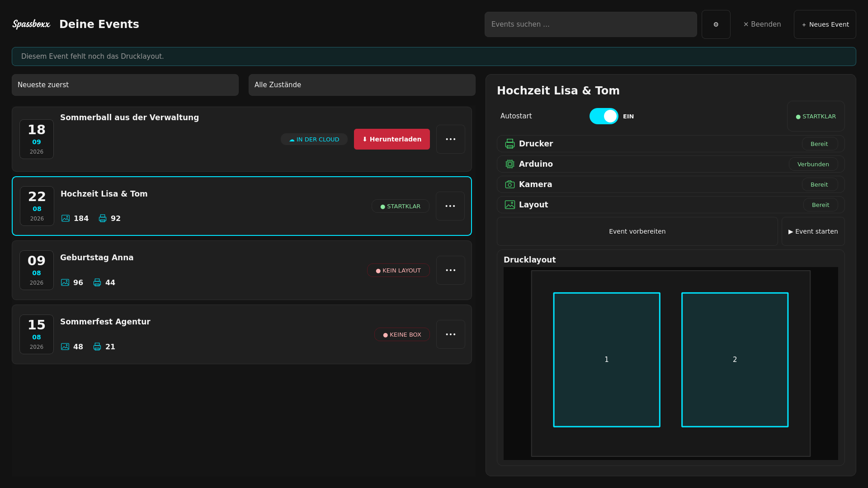
Task: Download the Sommerball event with Herunterladen
Action: click(x=392, y=139)
